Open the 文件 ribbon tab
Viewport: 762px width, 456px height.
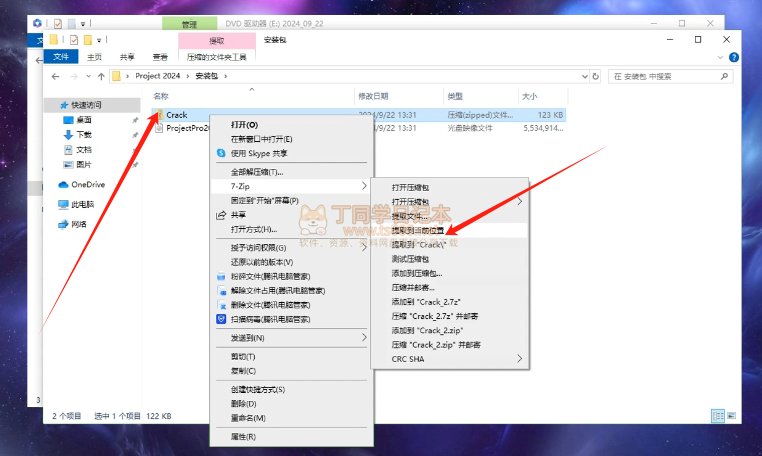coord(61,57)
